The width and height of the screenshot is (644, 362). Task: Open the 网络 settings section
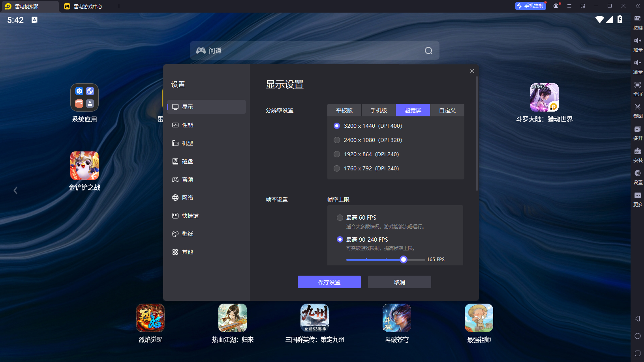point(207,198)
